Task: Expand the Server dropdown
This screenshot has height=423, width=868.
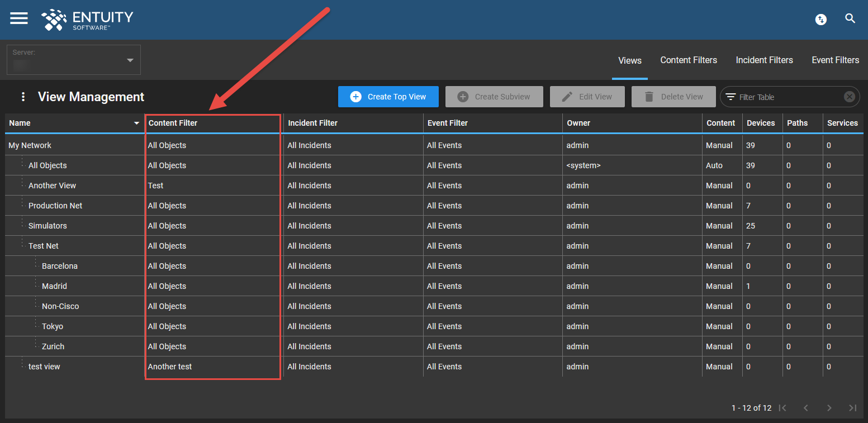Action: tap(130, 60)
